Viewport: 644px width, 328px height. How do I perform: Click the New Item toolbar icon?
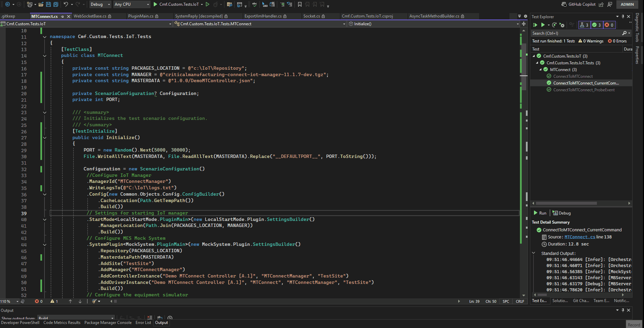30,4
